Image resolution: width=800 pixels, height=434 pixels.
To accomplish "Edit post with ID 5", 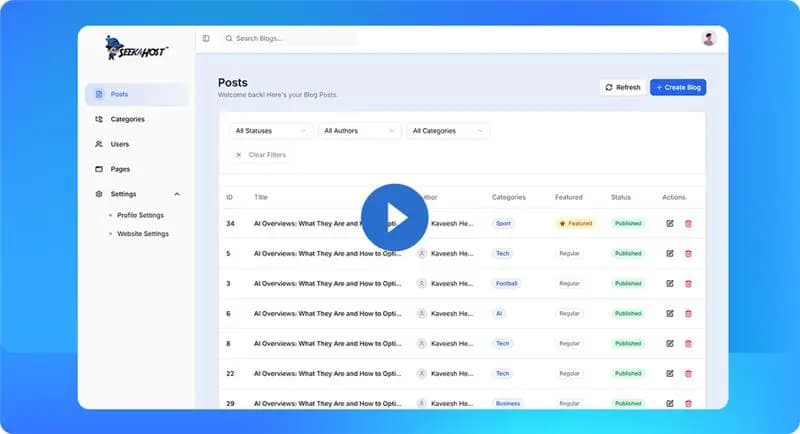I will click(x=670, y=253).
